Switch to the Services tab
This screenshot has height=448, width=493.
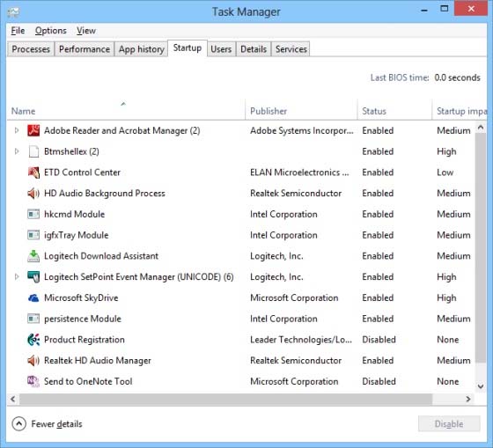click(291, 49)
